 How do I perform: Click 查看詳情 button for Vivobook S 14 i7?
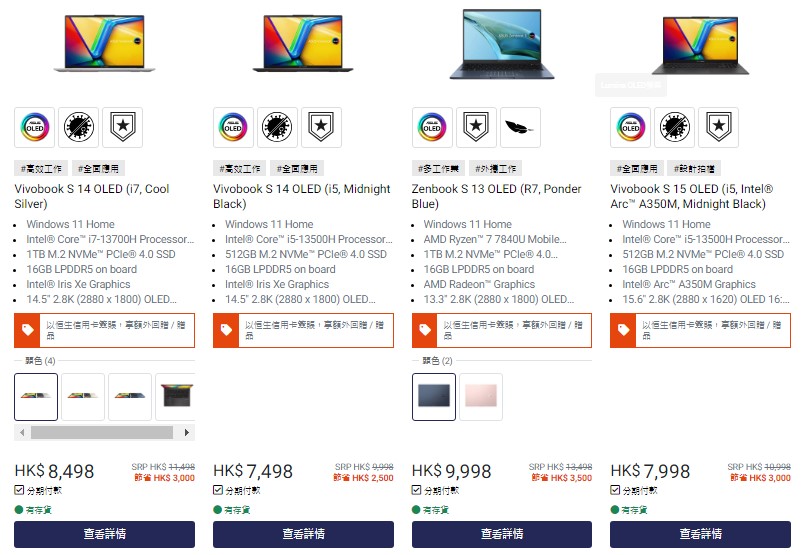coord(105,534)
